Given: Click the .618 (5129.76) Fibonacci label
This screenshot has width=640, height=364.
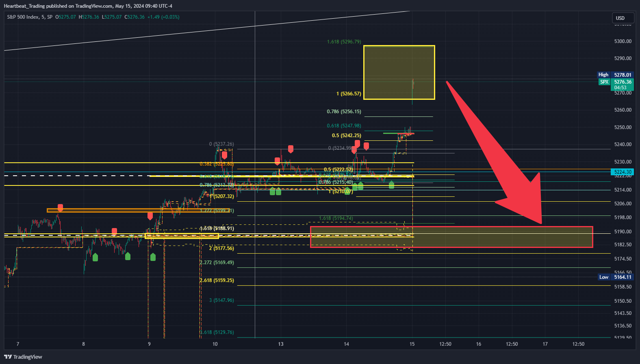Looking at the screenshot, I should coord(217,332).
